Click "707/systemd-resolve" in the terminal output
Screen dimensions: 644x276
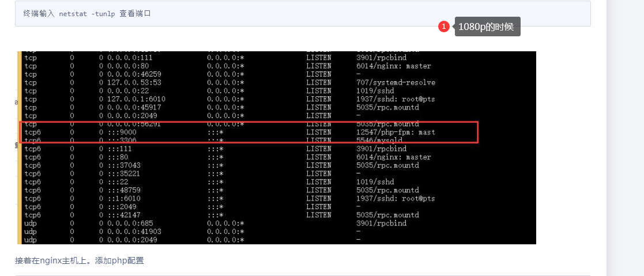pos(396,82)
